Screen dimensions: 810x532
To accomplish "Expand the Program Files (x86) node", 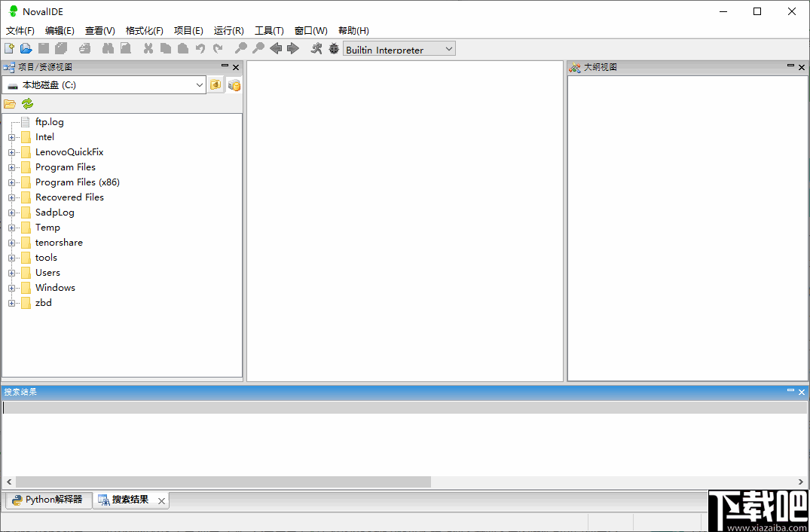I will 12,182.
